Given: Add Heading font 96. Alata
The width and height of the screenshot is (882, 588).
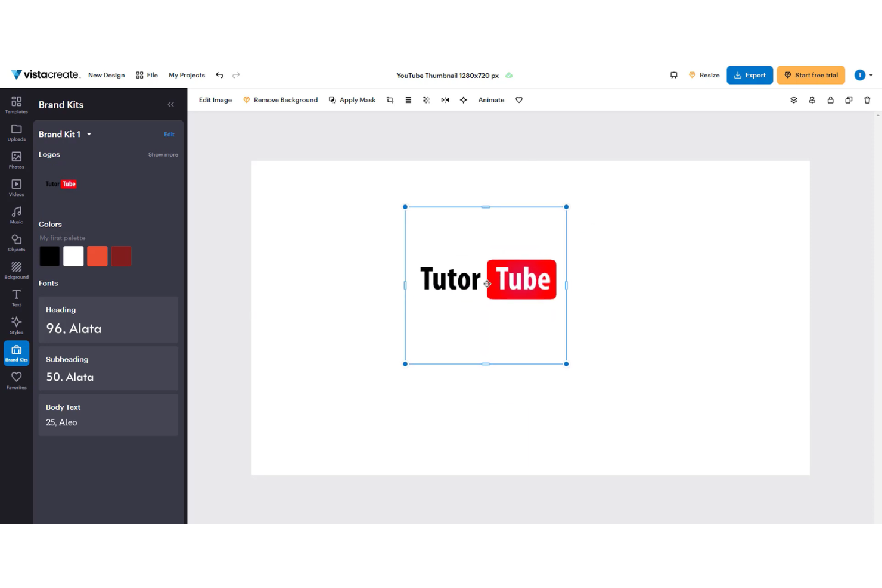Looking at the screenshot, I should [108, 320].
